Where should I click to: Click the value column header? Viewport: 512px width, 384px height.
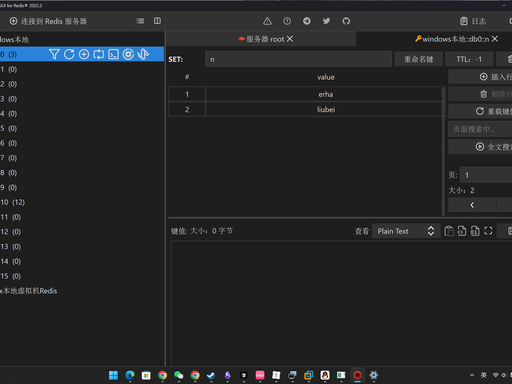(326, 77)
